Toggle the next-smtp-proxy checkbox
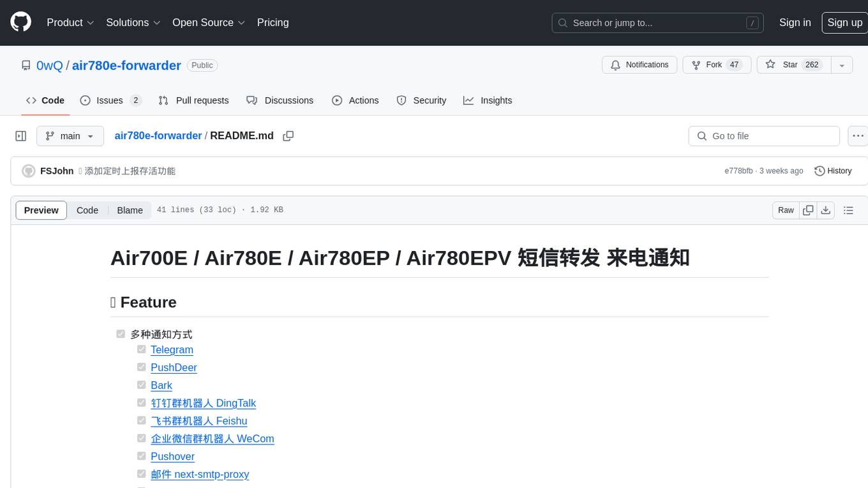 click(142, 474)
